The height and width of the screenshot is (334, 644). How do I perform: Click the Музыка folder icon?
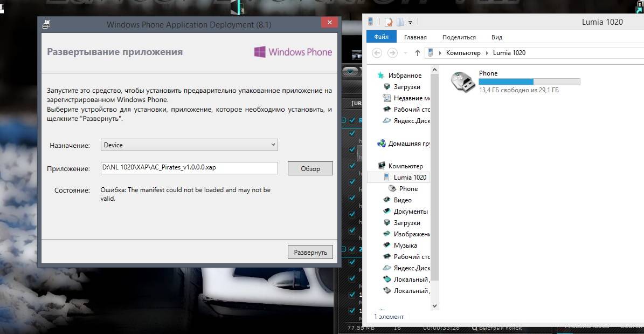(x=387, y=245)
